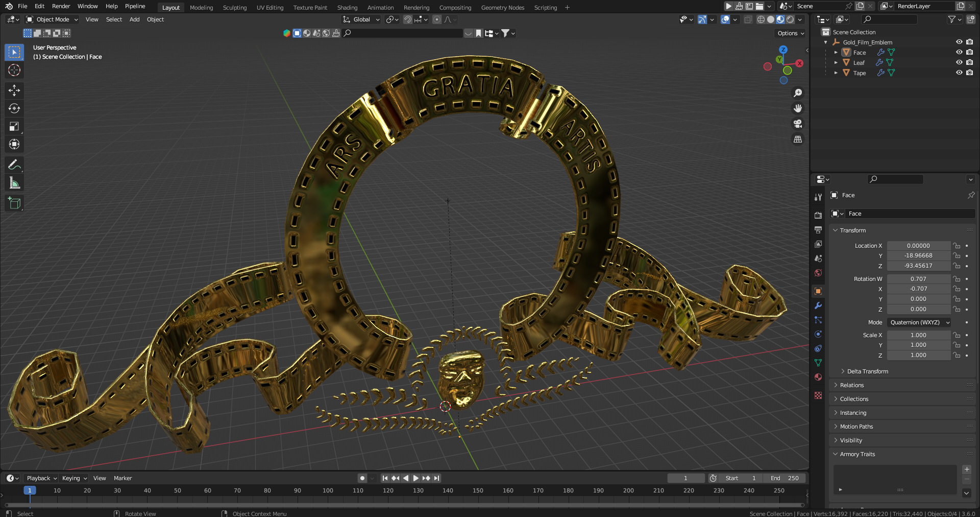Open the Particles properties tab
The width and height of the screenshot is (980, 517).
coord(818,320)
